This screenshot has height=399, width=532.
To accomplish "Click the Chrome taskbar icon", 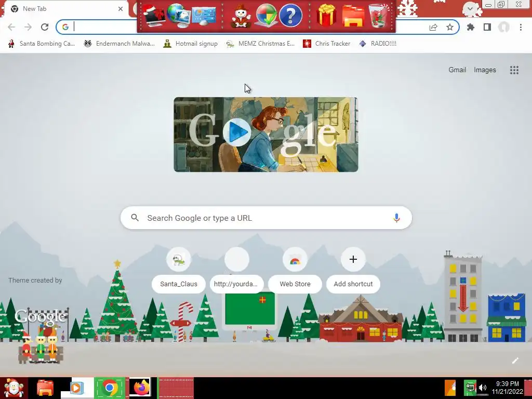I will (109, 388).
